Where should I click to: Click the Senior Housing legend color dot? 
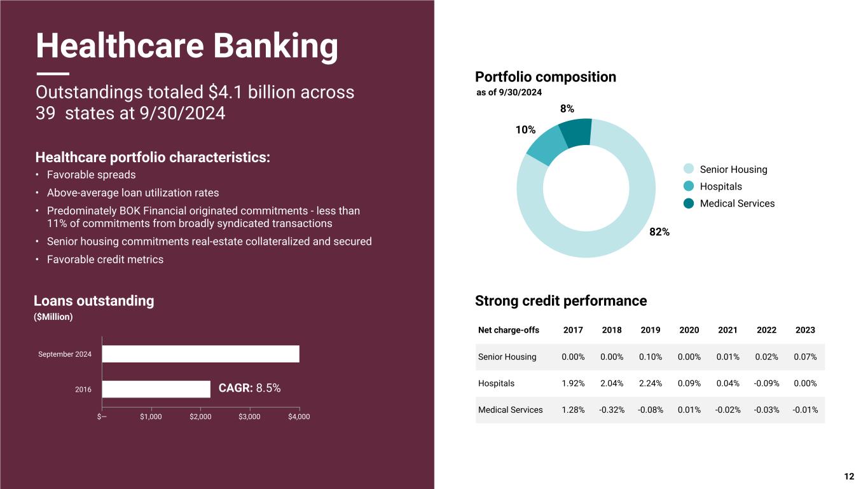click(689, 169)
